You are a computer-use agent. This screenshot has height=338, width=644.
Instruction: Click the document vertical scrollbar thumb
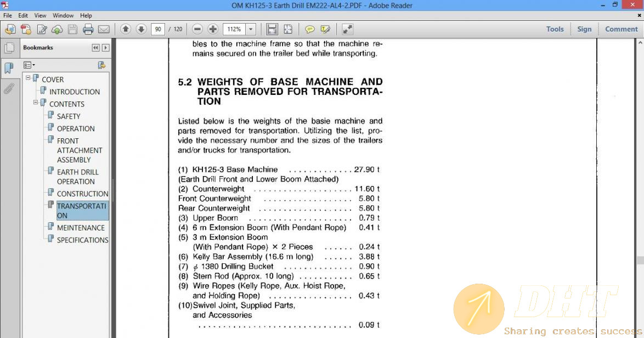[x=640, y=261]
